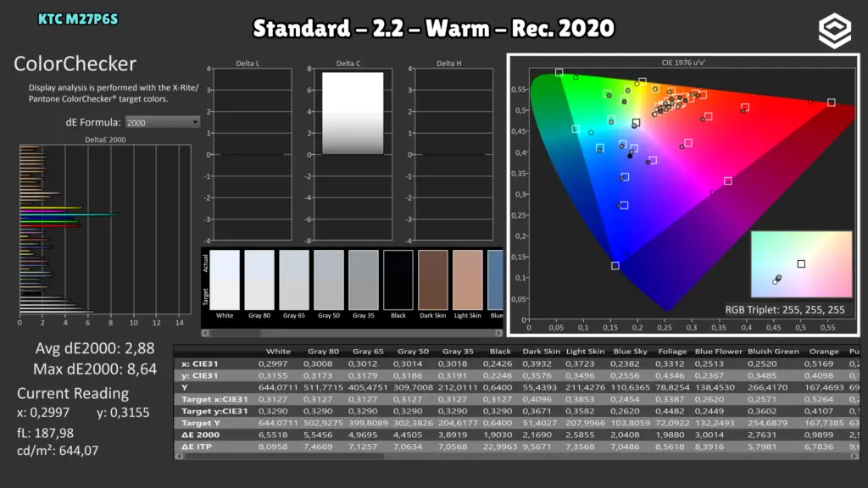
Task: Select the 'y: CIE31' row label
Action: 199,375
